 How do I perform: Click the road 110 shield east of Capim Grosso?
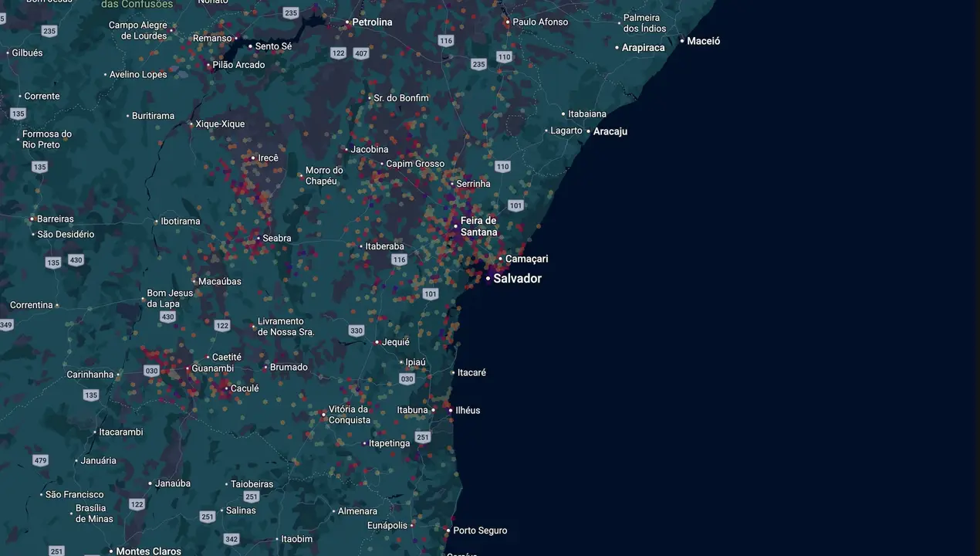(x=503, y=166)
